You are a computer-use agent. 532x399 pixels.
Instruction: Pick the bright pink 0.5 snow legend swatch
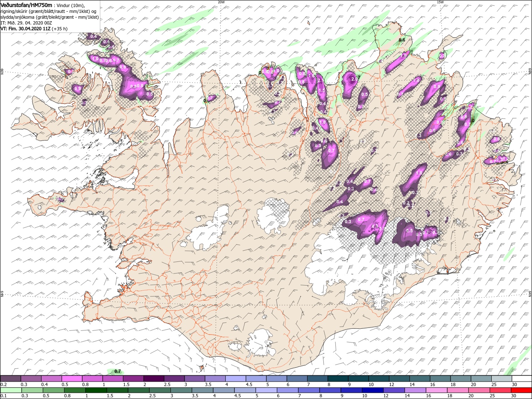(72, 379)
